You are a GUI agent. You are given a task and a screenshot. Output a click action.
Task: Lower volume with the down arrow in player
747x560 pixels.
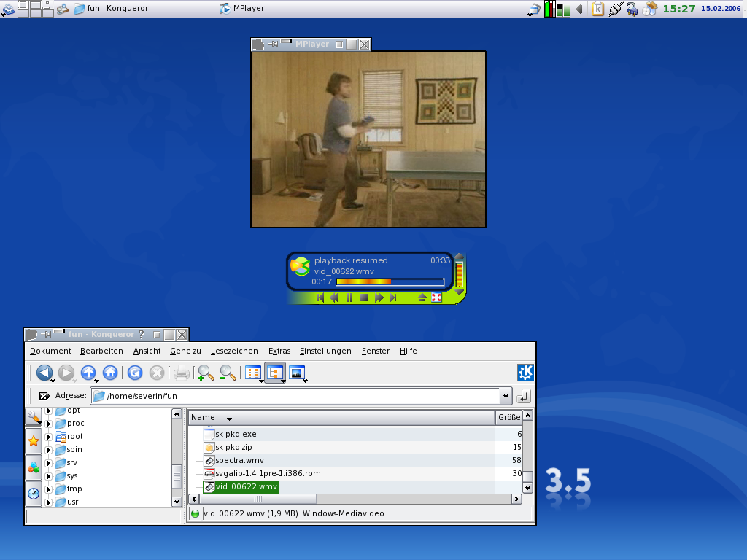pos(460,291)
